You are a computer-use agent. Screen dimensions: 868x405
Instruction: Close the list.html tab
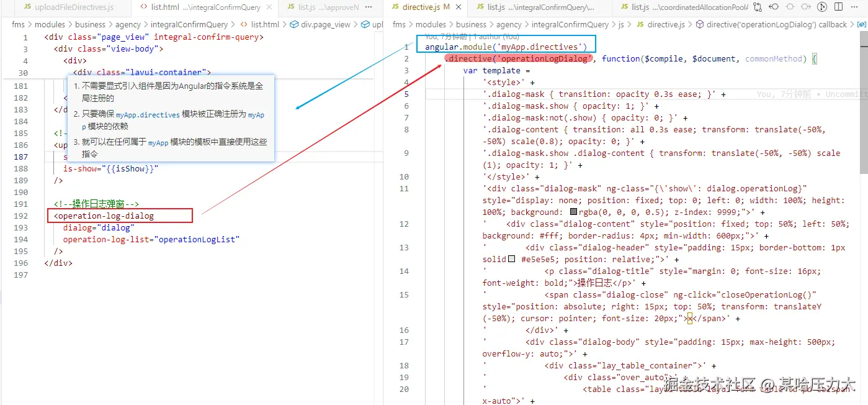(x=271, y=7)
